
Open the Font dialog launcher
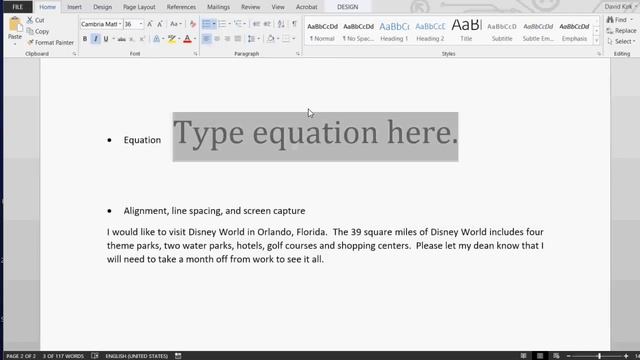point(196,54)
